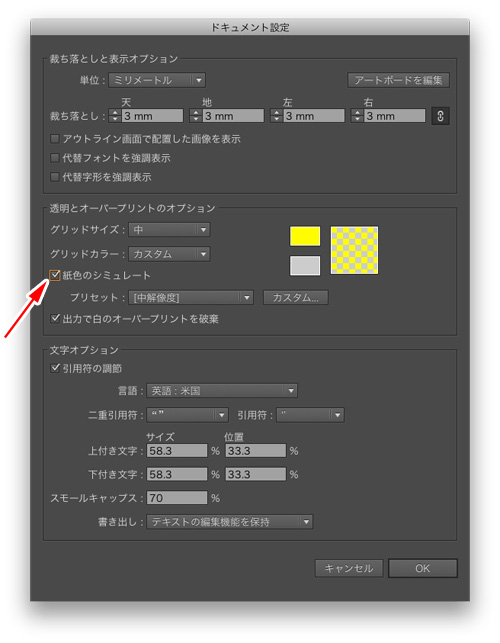
Task: Click the bleed link chain icon
Action: (x=440, y=116)
